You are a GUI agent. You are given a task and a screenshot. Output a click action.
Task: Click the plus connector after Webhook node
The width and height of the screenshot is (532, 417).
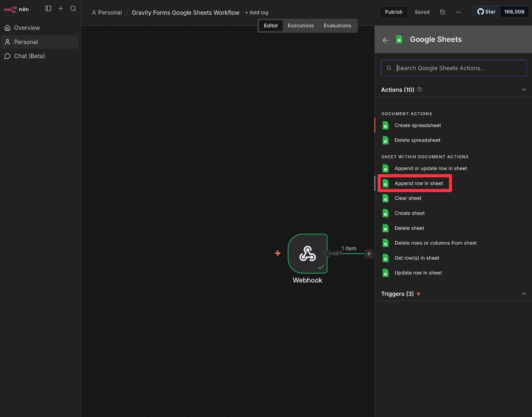click(369, 254)
